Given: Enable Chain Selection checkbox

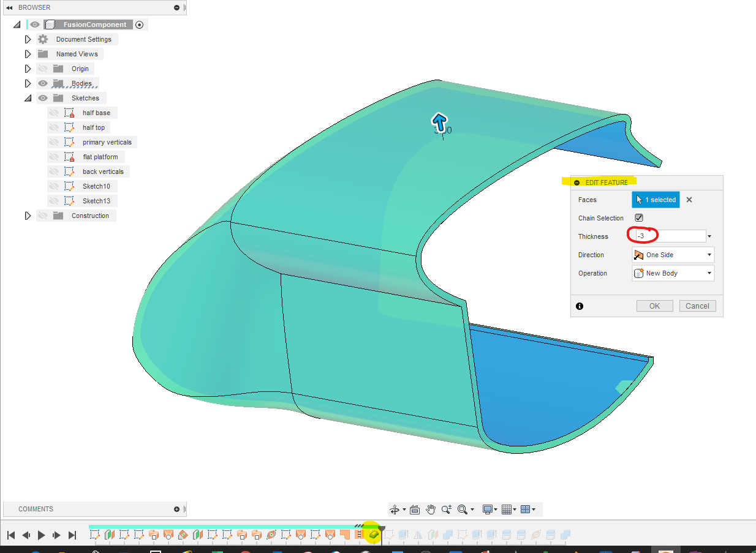Looking at the screenshot, I should 638,217.
